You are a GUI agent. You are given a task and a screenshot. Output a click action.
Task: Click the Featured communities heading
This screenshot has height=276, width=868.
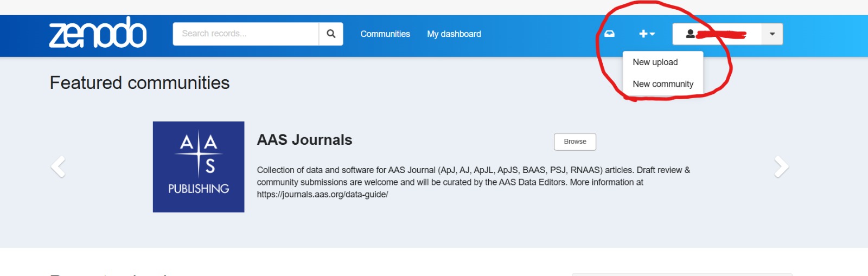139,83
